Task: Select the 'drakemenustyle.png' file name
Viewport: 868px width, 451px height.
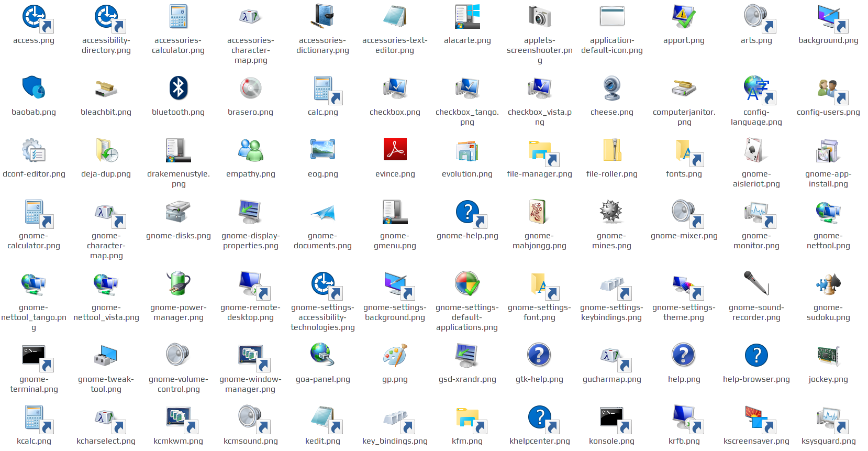Action: [x=179, y=179]
